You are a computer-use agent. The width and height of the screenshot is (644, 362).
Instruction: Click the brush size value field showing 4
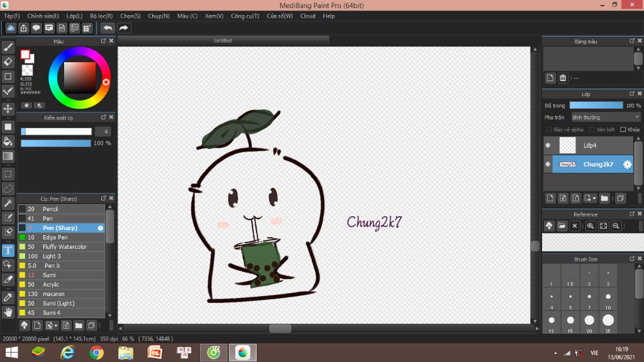104,131
